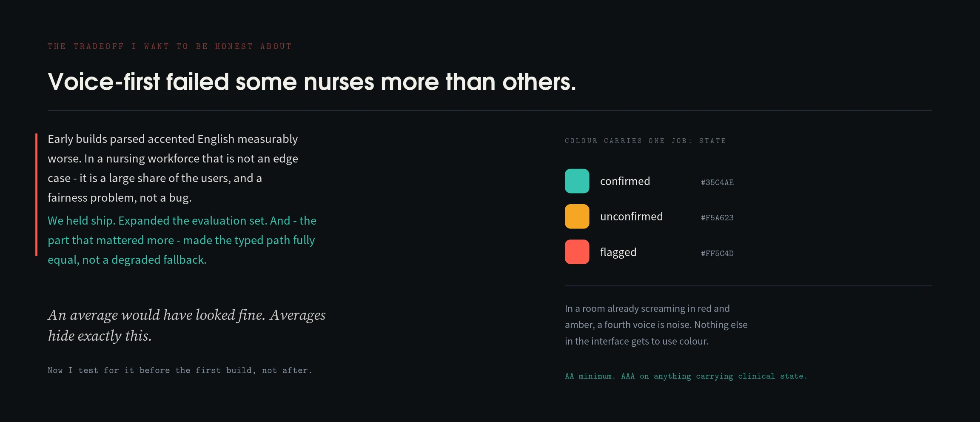Click 'Now I test for it' footnote
Screen dimensions: 980x422
click(180, 371)
